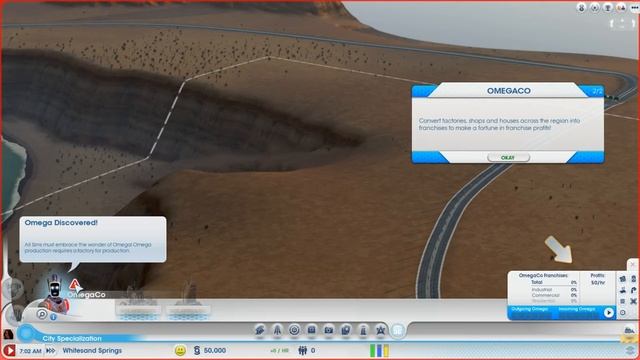The image size is (640, 360).
Task: Open the budget showing 50,000 simoleons
Action: pos(210,350)
